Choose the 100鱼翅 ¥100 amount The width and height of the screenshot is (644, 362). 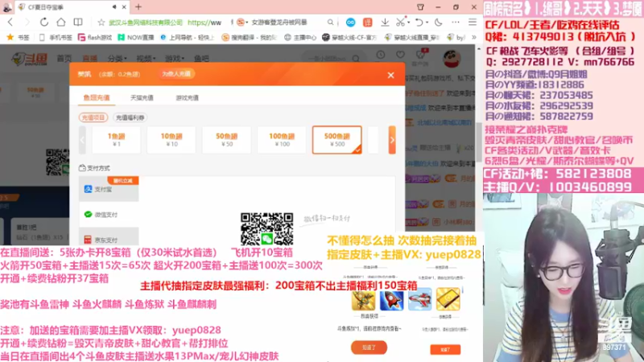click(x=282, y=140)
